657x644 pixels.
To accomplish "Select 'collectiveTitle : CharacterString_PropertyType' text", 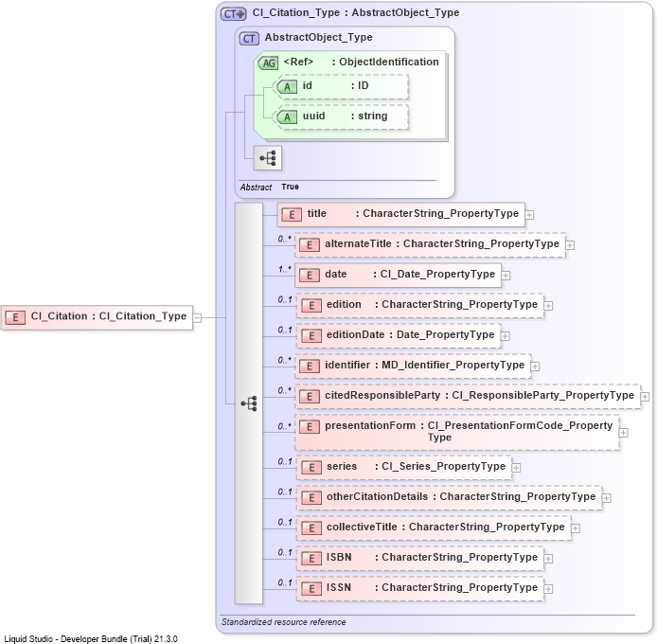I will (445, 527).
